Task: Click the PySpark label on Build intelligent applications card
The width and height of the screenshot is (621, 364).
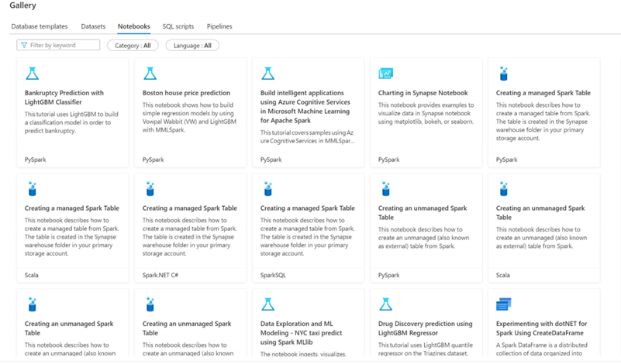Action: (x=271, y=160)
